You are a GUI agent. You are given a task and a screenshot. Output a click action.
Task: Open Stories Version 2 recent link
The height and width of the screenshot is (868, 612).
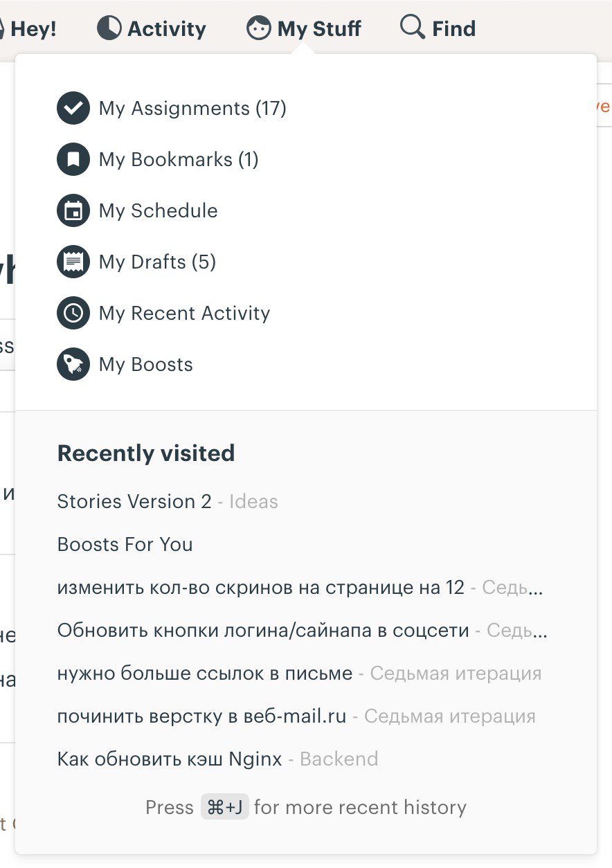pyautogui.click(x=134, y=501)
